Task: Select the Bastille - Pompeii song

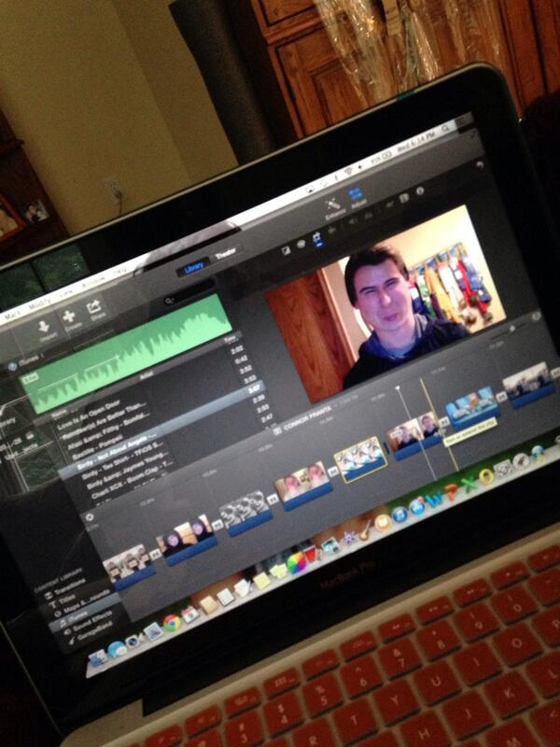Action: point(98,446)
